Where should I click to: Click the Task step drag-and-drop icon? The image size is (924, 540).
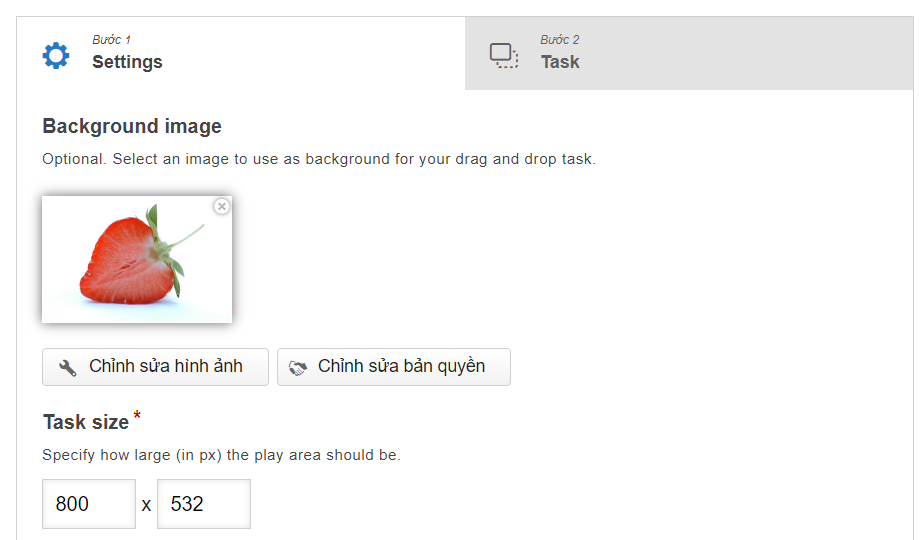coord(504,55)
